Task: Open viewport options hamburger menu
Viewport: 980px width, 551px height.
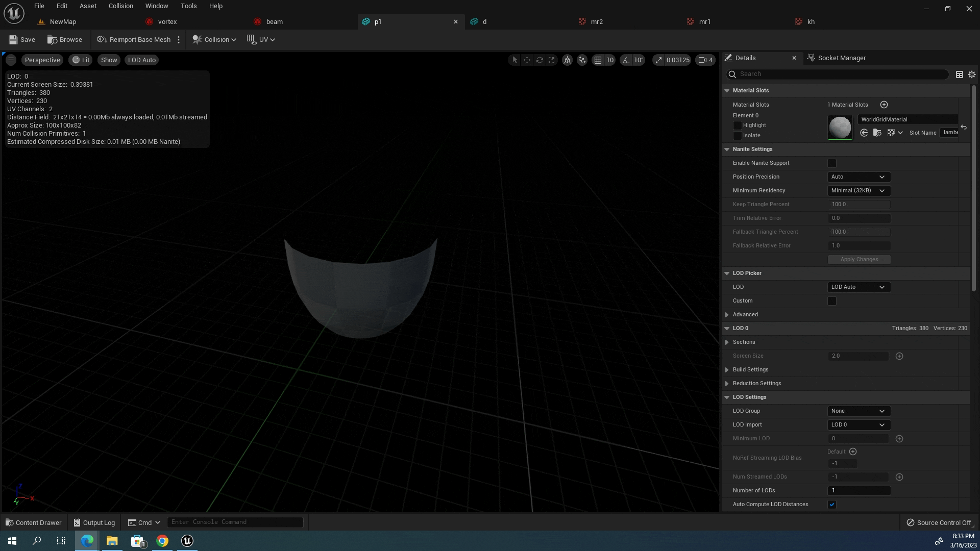Action: pos(11,60)
